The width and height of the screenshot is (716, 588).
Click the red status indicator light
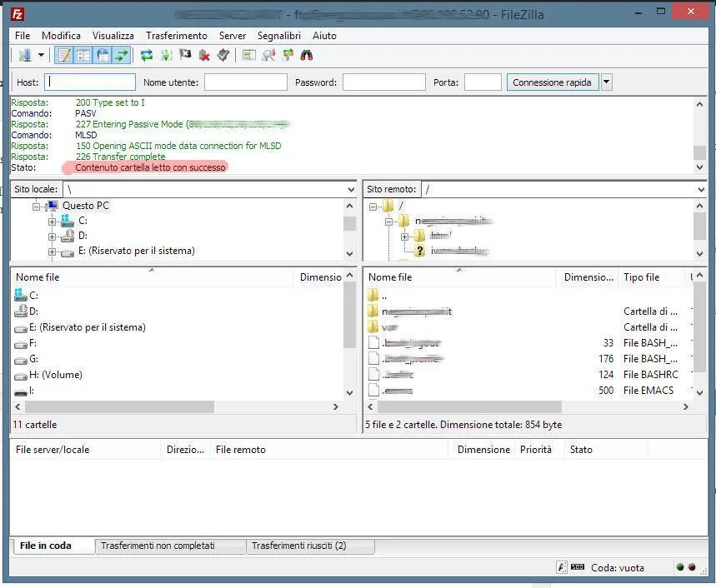(692, 567)
